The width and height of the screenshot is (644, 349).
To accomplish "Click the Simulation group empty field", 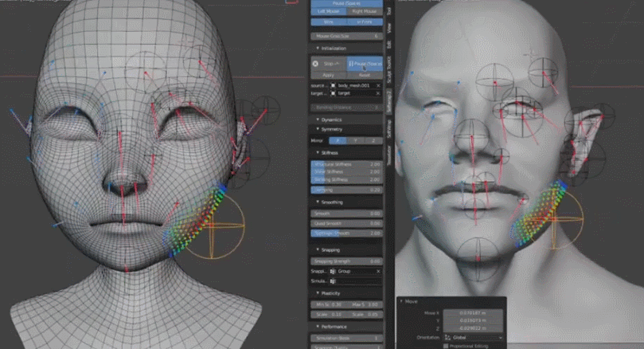I will (x=356, y=281).
